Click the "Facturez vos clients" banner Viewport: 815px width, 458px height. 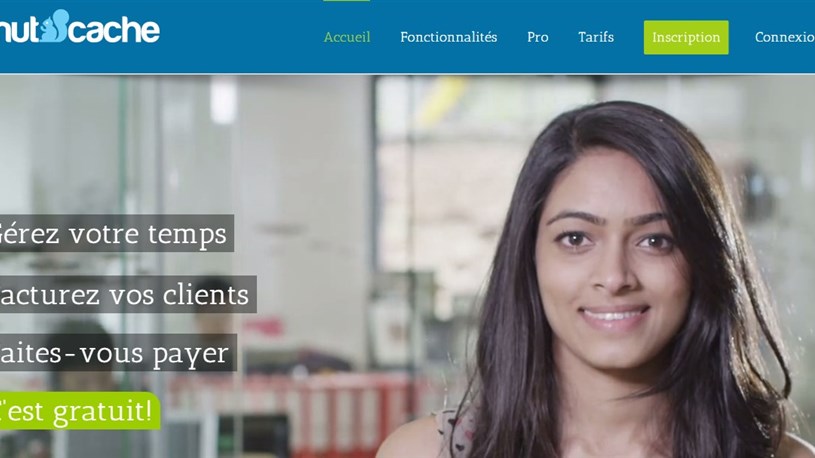[128, 294]
